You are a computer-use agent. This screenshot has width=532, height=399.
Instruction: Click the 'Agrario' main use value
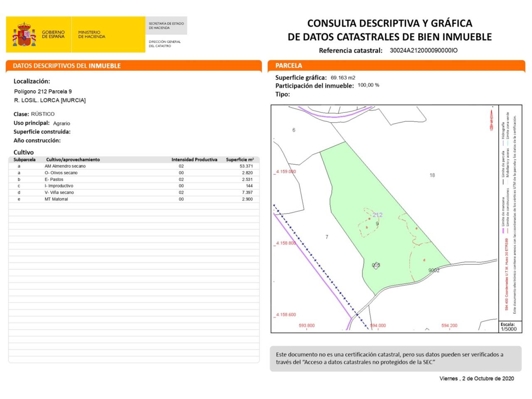[62, 123]
